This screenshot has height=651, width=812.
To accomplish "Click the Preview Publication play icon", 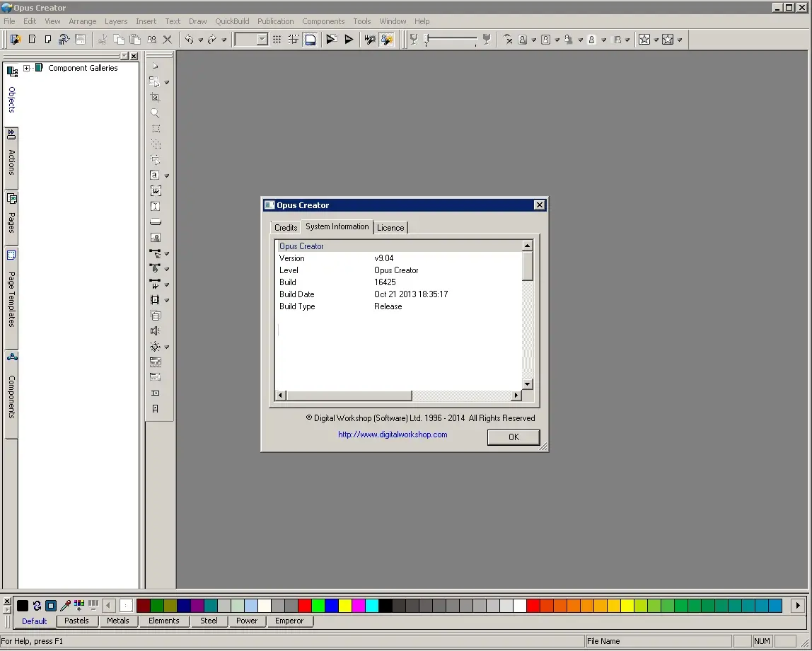I will [332, 40].
